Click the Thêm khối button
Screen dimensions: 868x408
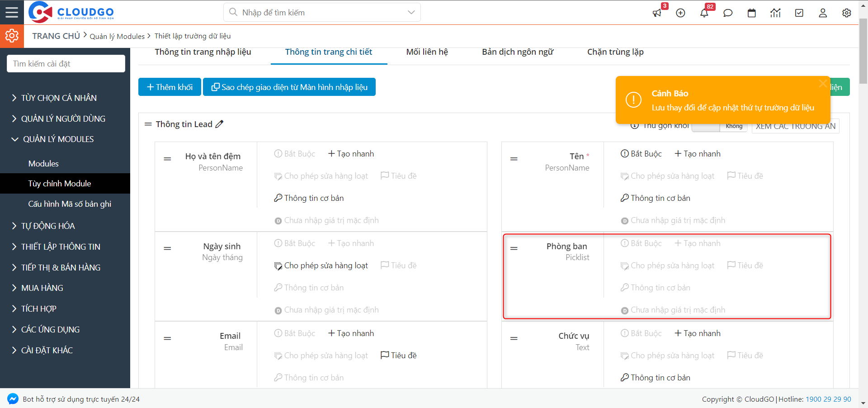point(170,87)
